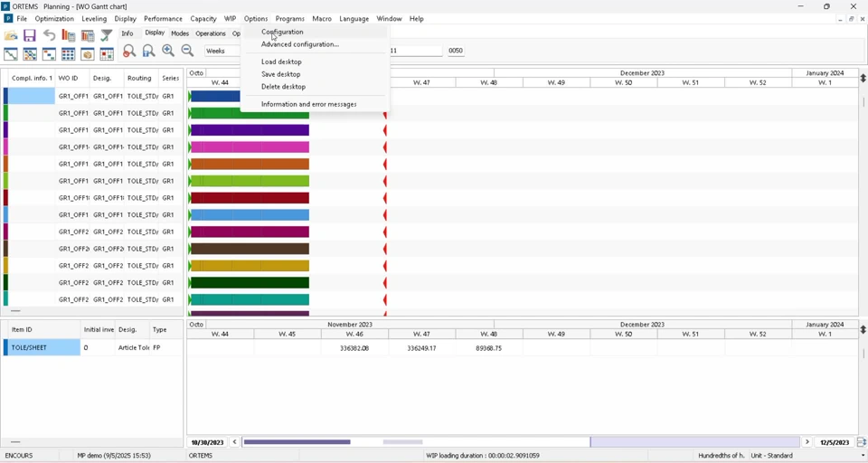The image size is (868, 463).
Task: Choose Delete desktop menu entry
Action: [283, 87]
